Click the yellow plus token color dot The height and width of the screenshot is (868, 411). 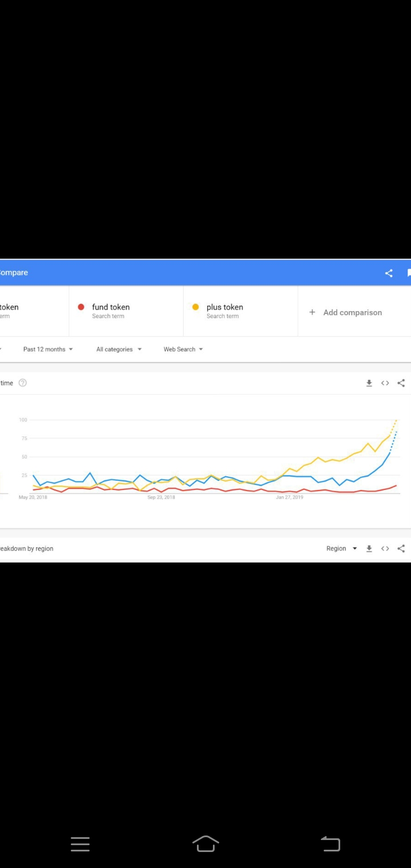point(196,307)
